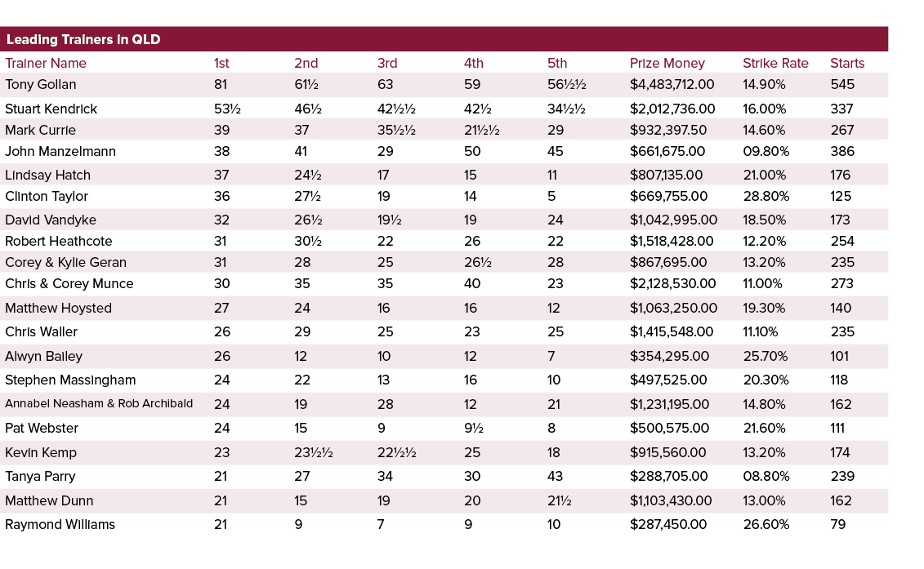Select Robert Heathcote's prize money $1,518,428.00
The width and height of the screenshot is (924, 569).
click(672, 241)
